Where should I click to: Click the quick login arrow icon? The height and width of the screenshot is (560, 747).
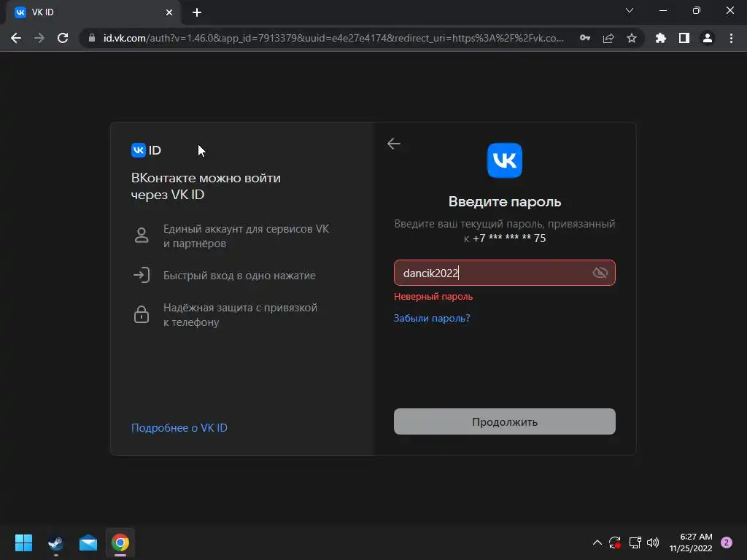tap(142, 275)
